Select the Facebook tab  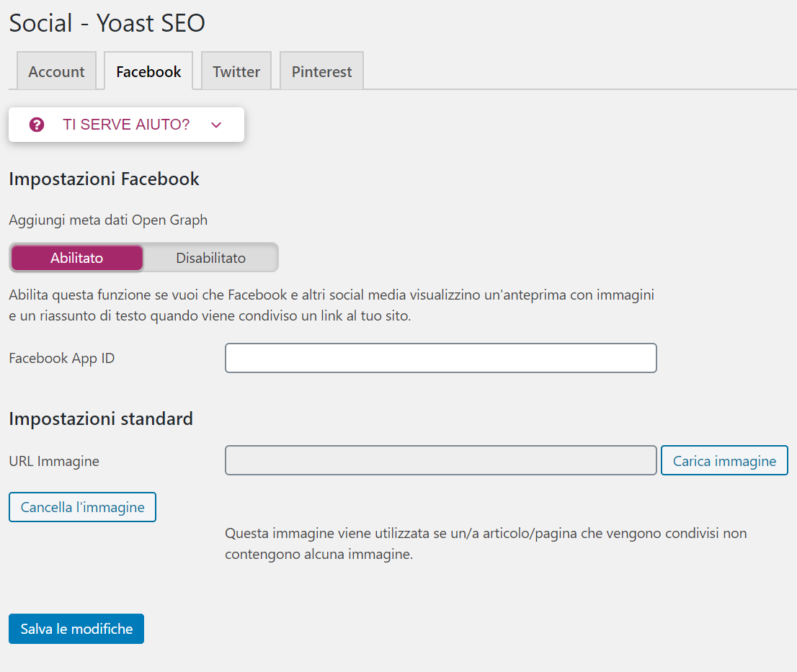pyautogui.click(x=148, y=71)
